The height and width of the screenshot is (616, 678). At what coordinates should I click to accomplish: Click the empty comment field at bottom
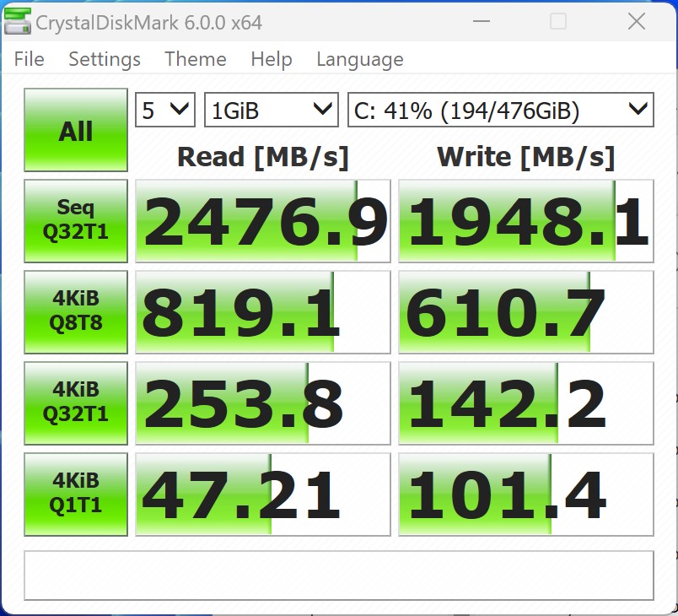point(339,575)
